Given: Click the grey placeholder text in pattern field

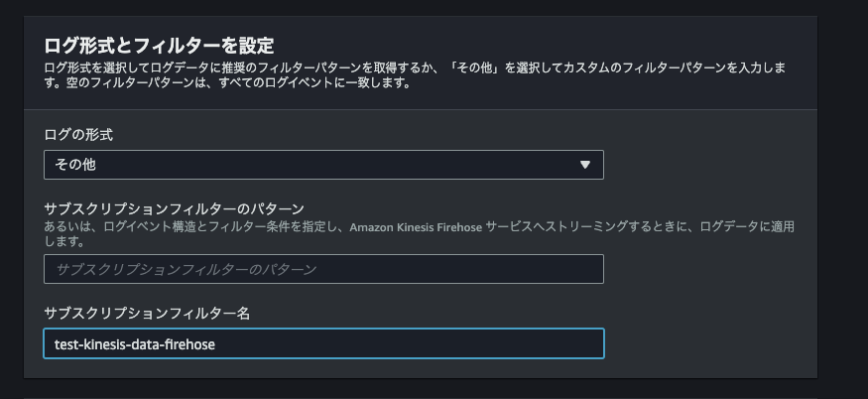Looking at the screenshot, I should click(186, 269).
